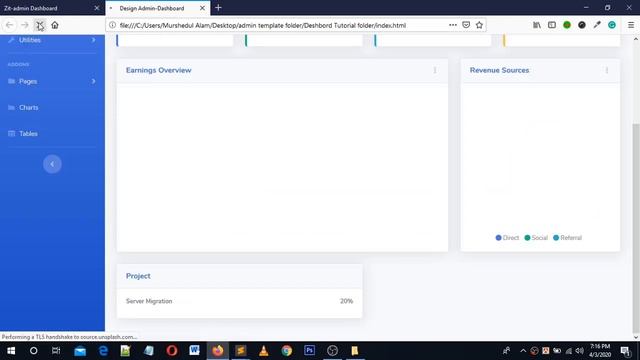Screen dimensions: 640x360
Task: Expand the Pages sidebar chevron
Action: click(x=93, y=81)
